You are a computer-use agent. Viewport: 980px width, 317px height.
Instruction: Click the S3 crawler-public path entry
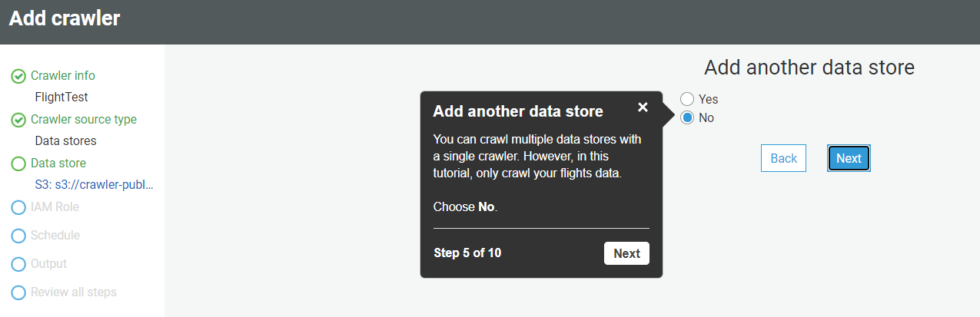94,185
